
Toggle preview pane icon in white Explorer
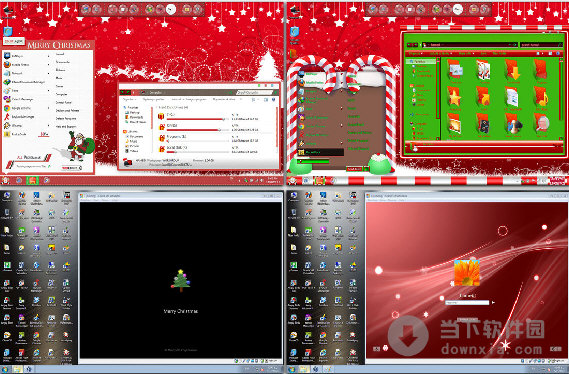coord(266,99)
